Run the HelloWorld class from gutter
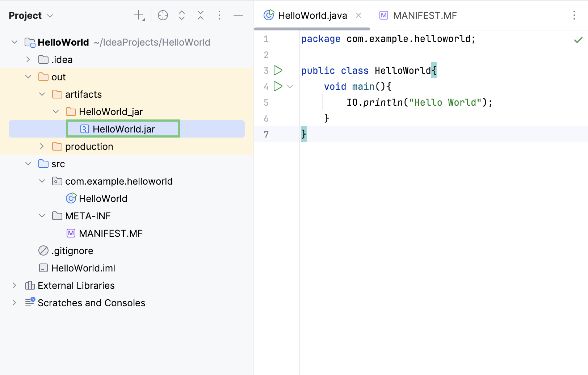This screenshot has height=375, width=588. click(278, 70)
